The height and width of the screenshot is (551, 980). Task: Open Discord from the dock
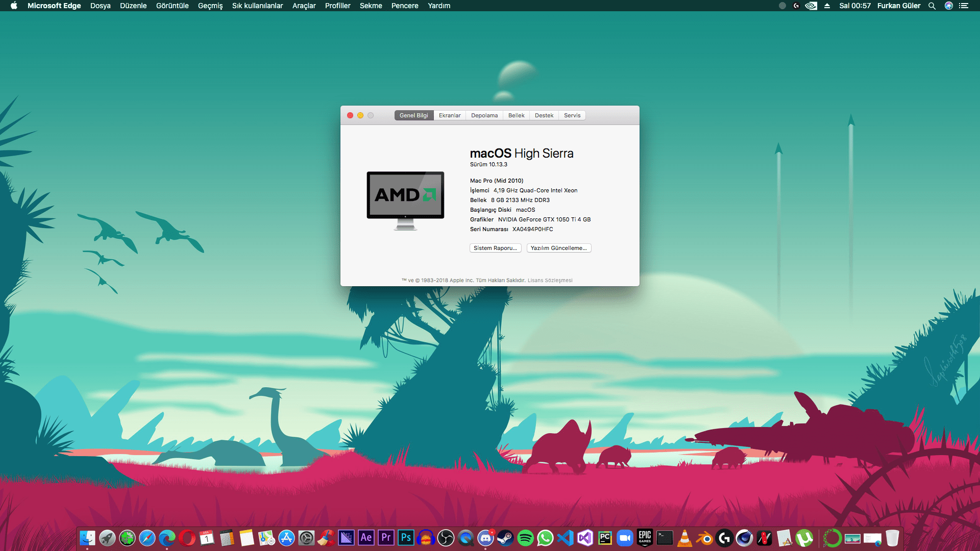[x=485, y=538]
